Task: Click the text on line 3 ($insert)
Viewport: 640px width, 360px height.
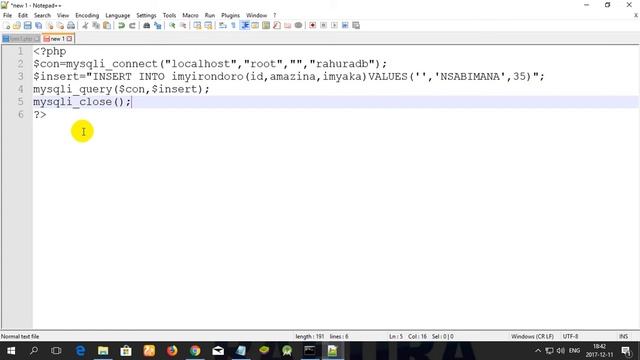Action: click(289, 76)
